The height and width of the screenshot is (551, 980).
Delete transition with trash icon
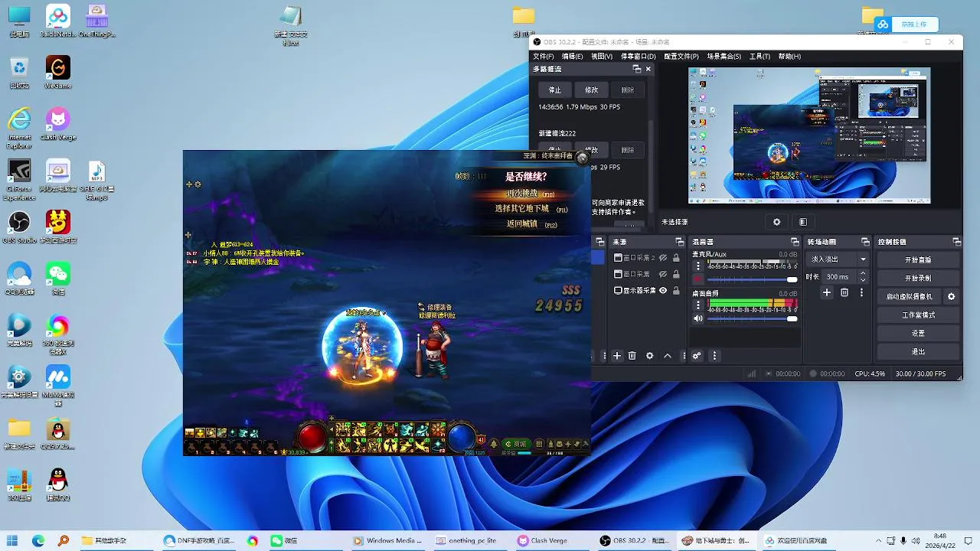[844, 292]
